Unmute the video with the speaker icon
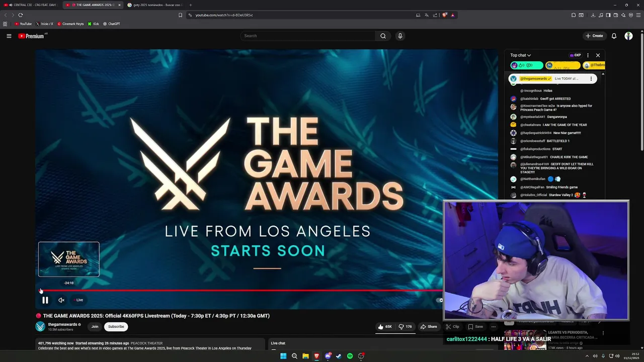Image resolution: width=644 pixels, height=362 pixels. click(x=61, y=300)
